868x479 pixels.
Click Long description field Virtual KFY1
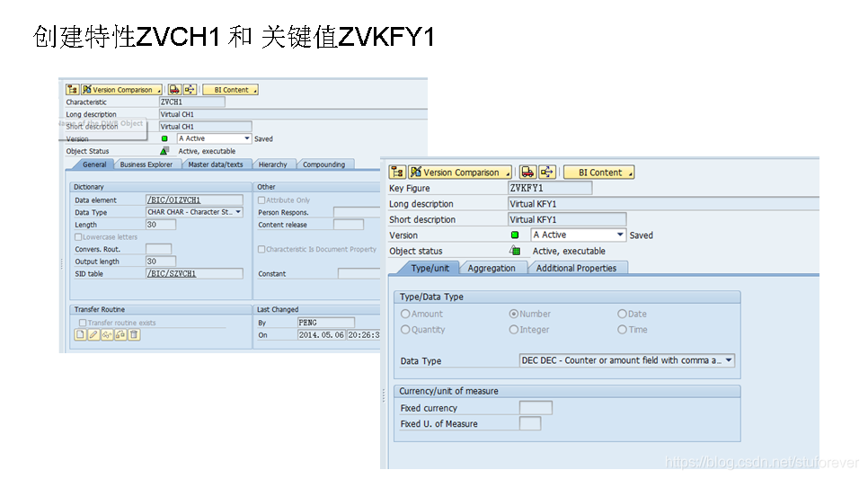(x=663, y=204)
